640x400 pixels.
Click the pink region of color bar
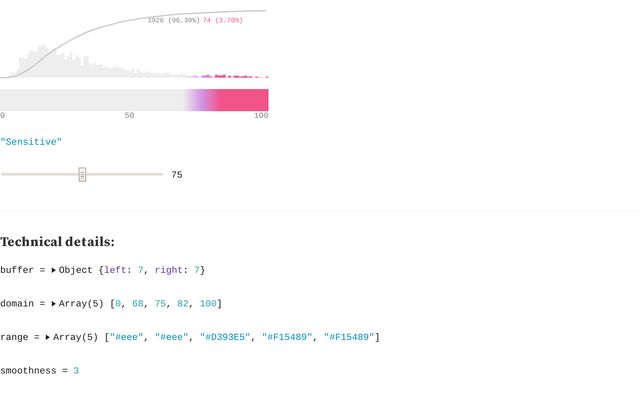[243, 100]
